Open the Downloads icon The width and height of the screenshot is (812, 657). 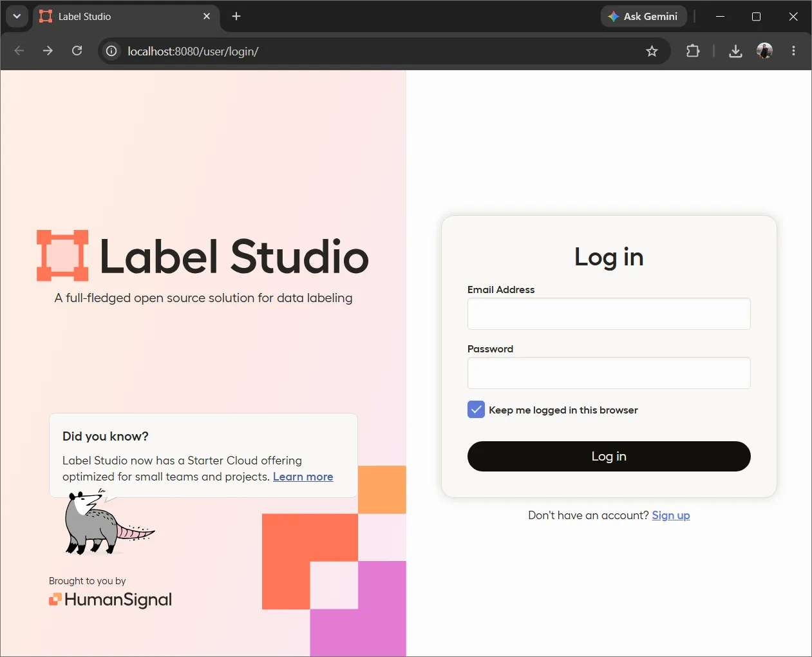735,51
